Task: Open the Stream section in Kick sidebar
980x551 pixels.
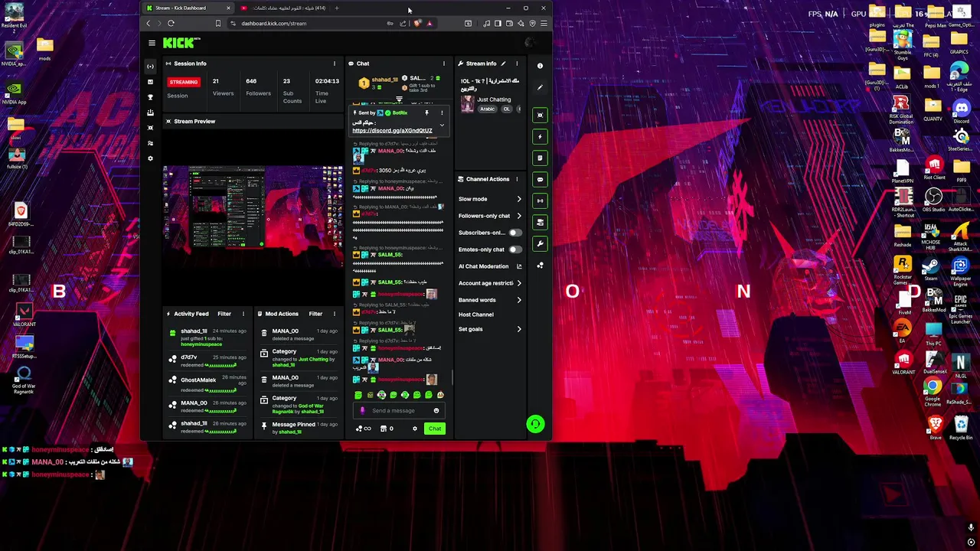Action: click(150, 67)
